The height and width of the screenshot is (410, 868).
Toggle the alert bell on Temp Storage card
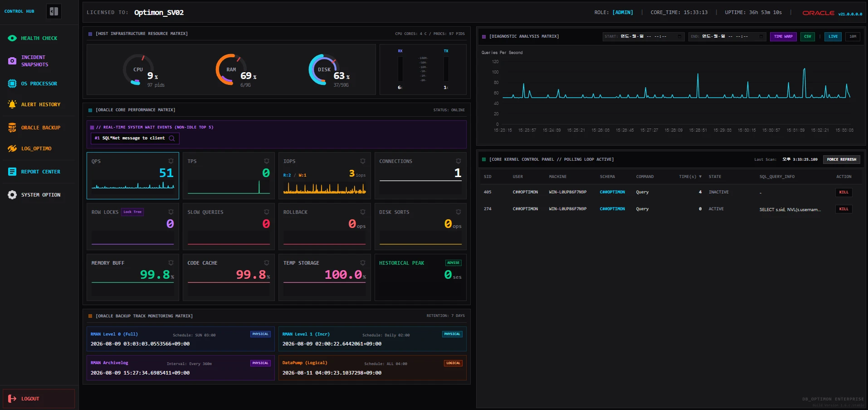coord(363,263)
